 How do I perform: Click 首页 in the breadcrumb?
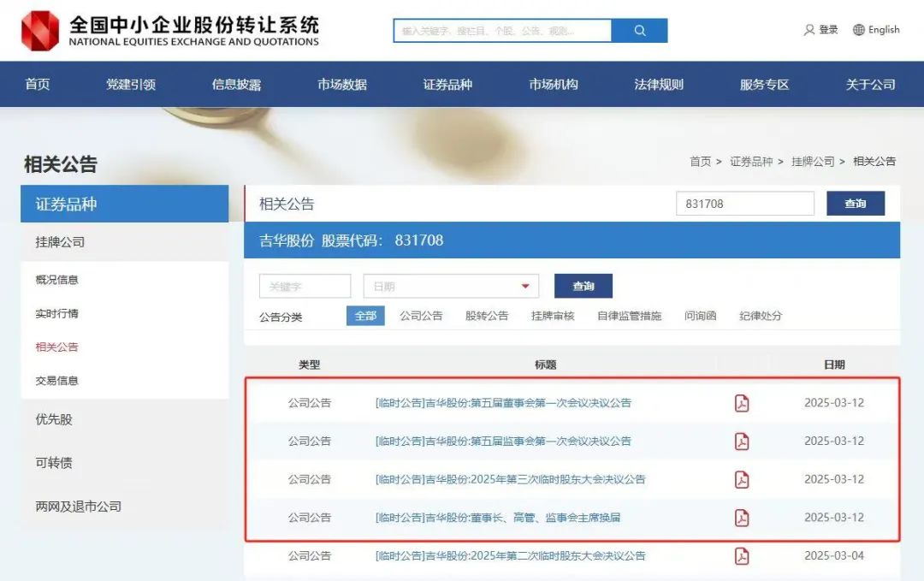tap(700, 162)
